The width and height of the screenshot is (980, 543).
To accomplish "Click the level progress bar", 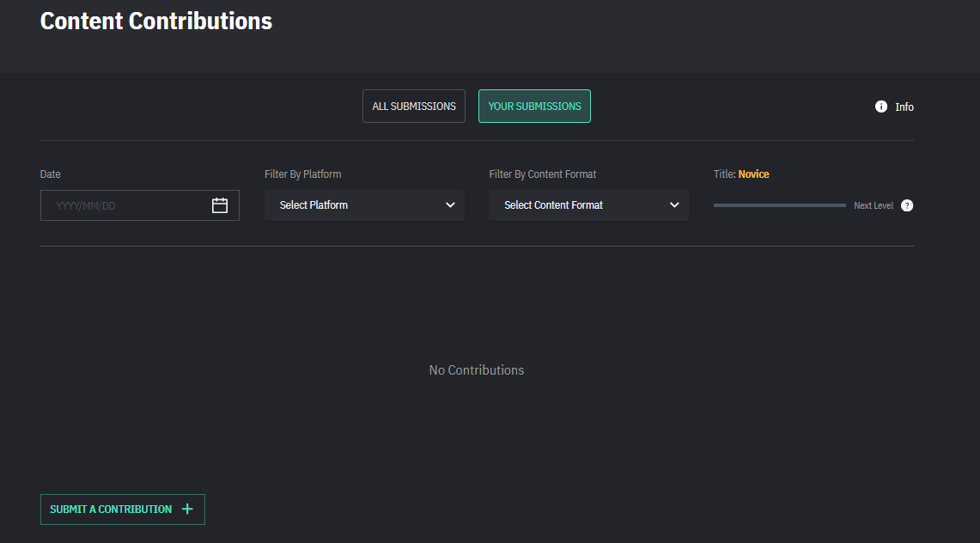I will pyautogui.click(x=779, y=205).
